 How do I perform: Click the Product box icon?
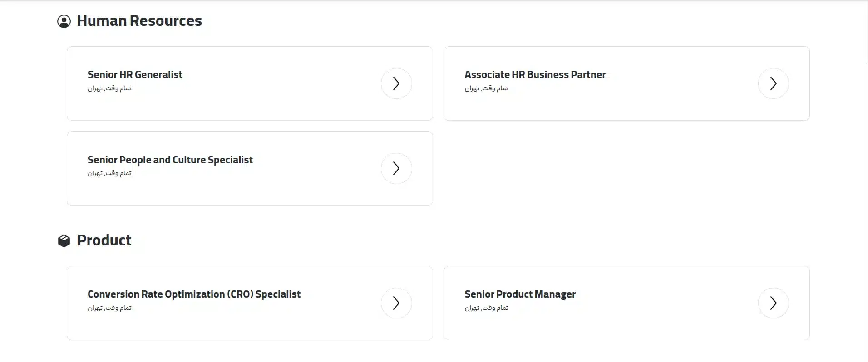pos(64,241)
